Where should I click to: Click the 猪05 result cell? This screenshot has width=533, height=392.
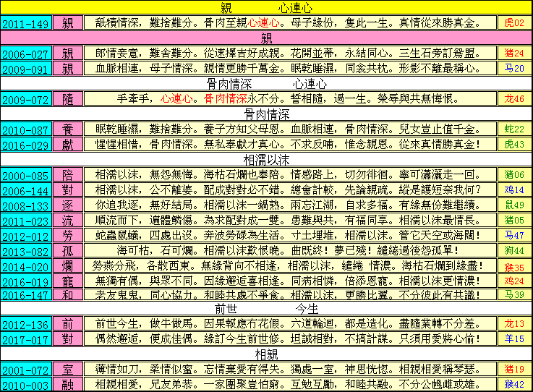(x=514, y=220)
